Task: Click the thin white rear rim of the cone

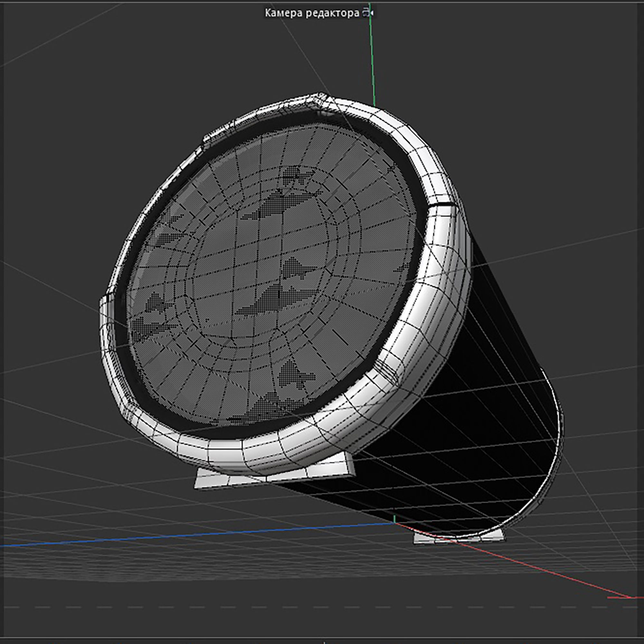Action: [559, 423]
